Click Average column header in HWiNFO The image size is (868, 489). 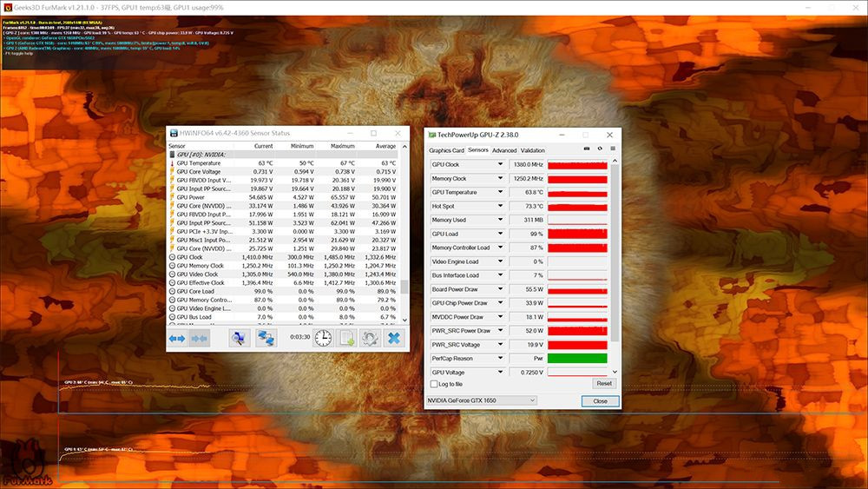[x=385, y=146]
